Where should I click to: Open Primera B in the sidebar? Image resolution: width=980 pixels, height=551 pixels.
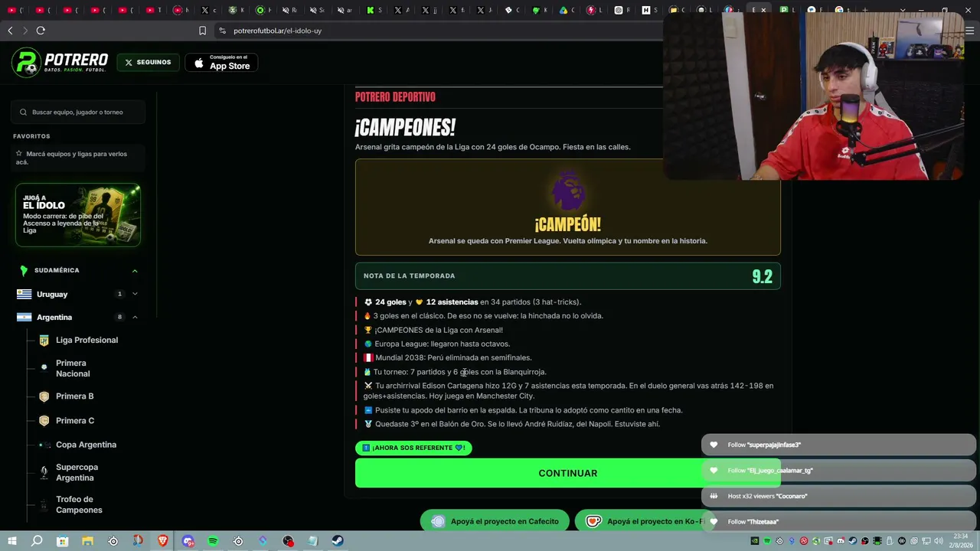pos(74,396)
